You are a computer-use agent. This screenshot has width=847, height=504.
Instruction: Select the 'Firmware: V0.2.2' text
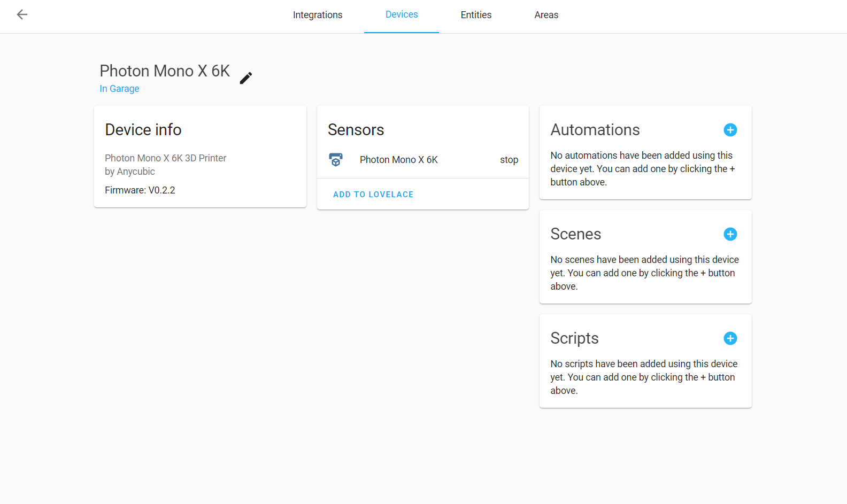tap(140, 190)
